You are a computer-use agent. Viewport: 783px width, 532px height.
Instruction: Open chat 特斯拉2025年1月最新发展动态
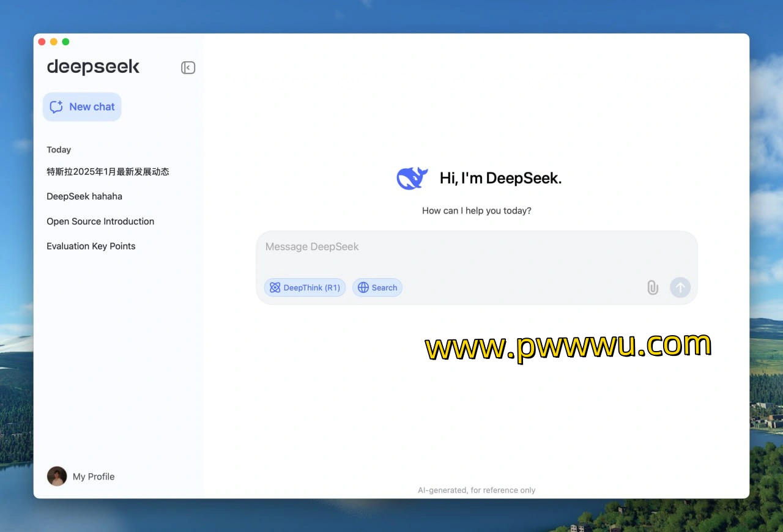click(x=108, y=172)
